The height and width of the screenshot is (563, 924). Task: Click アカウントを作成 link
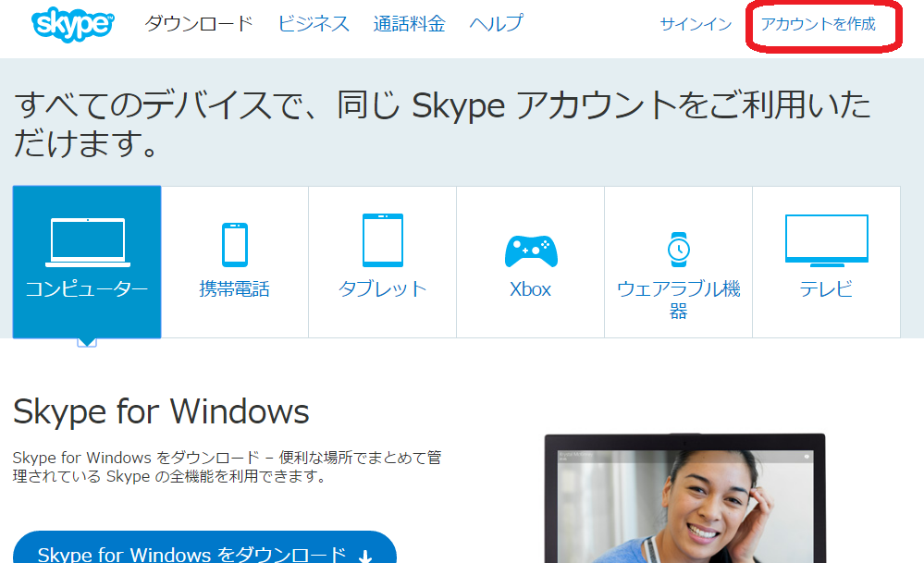(x=818, y=24)
